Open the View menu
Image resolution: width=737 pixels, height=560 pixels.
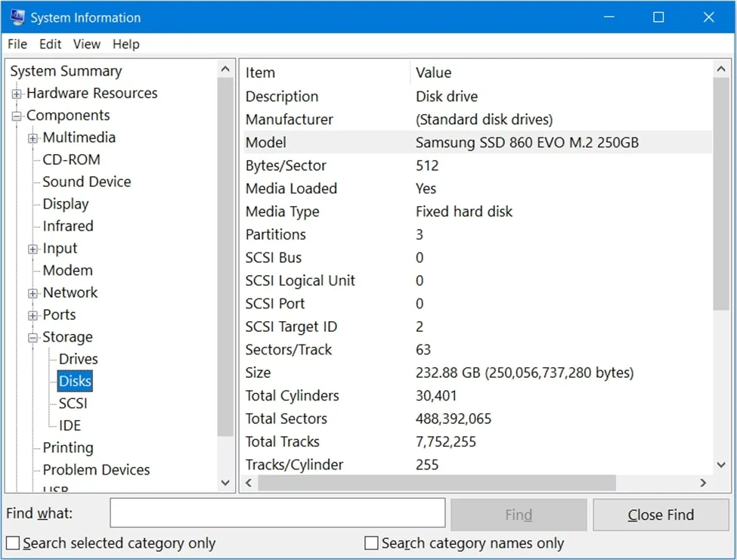coord(87,44)
